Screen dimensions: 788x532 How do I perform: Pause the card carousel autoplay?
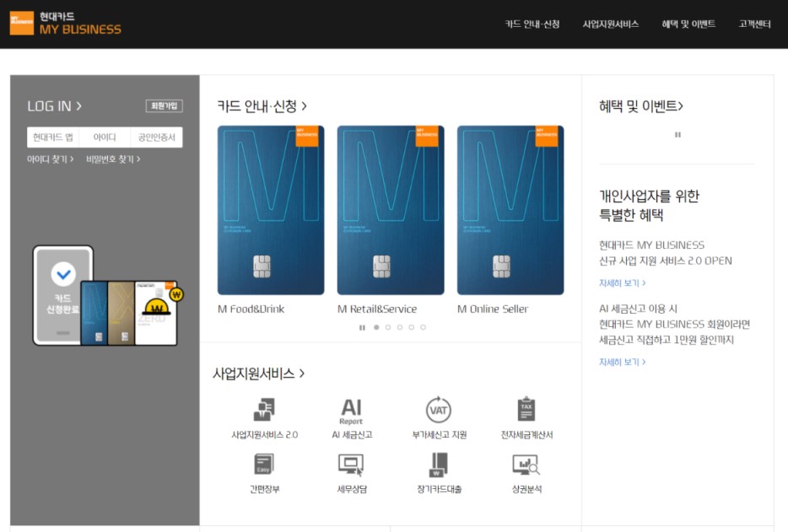(362, 327)
